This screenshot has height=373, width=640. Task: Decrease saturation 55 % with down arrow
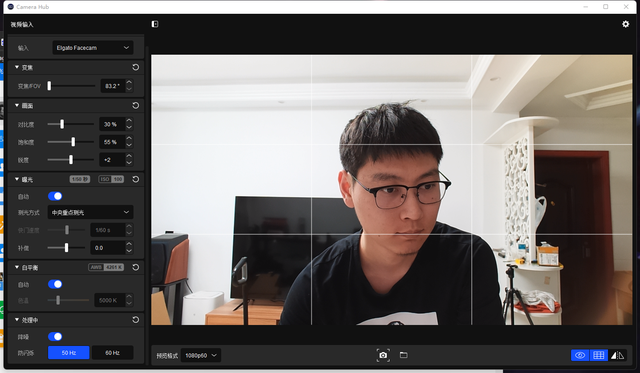(129, 145)
